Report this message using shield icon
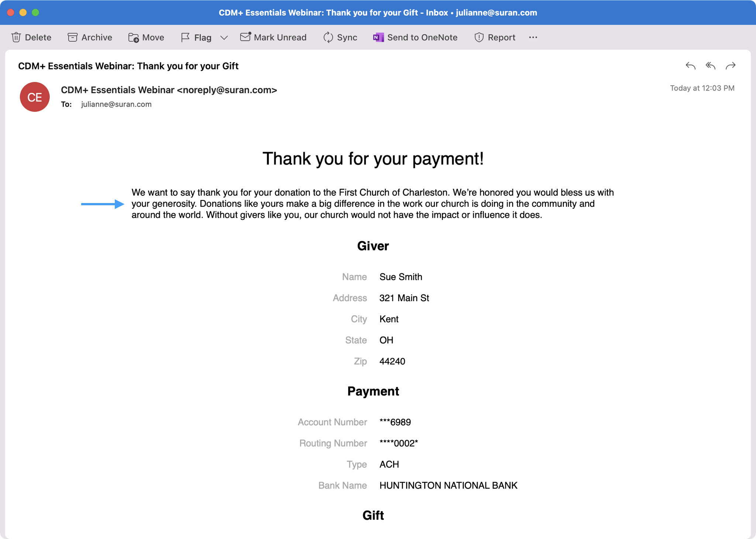 click(x=479, y=37)
